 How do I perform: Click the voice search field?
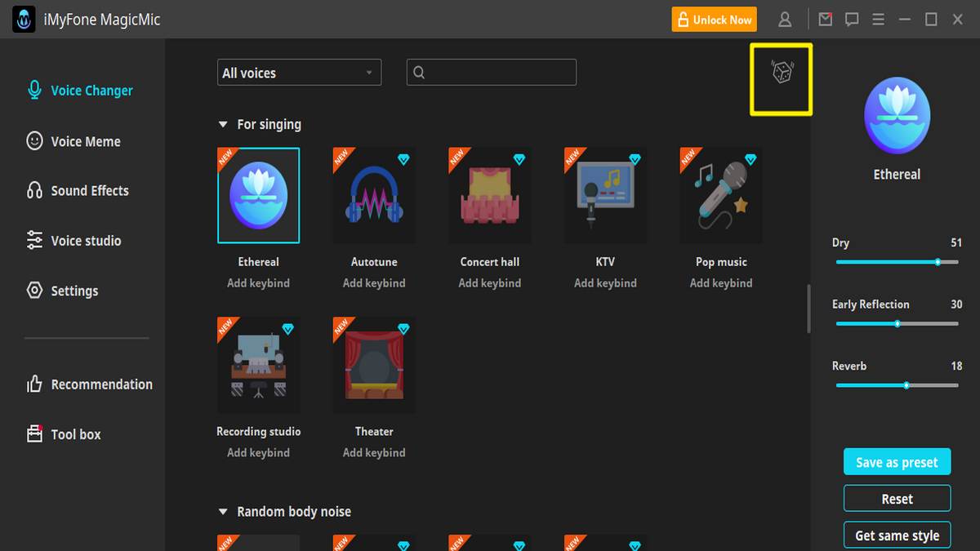[492, 73]
